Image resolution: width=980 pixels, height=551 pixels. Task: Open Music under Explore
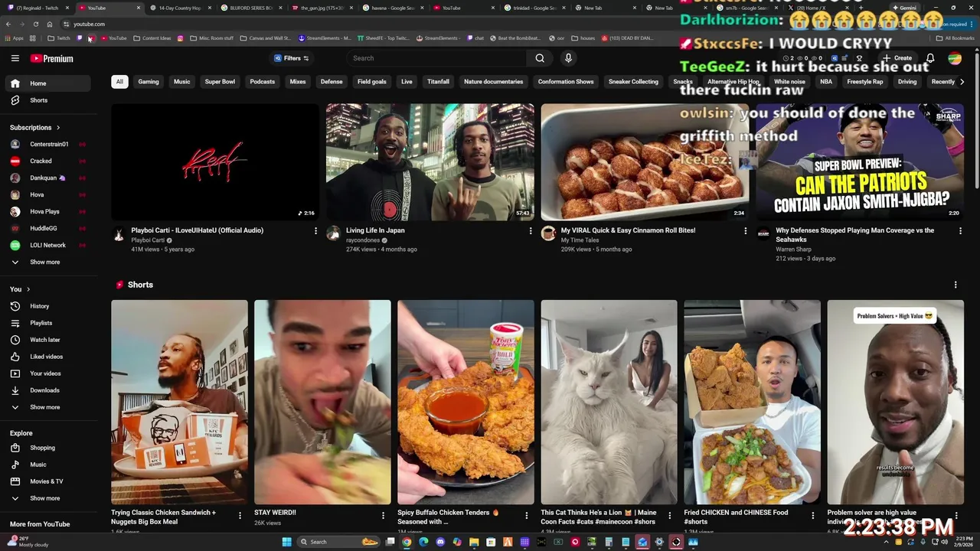(47, 465)
